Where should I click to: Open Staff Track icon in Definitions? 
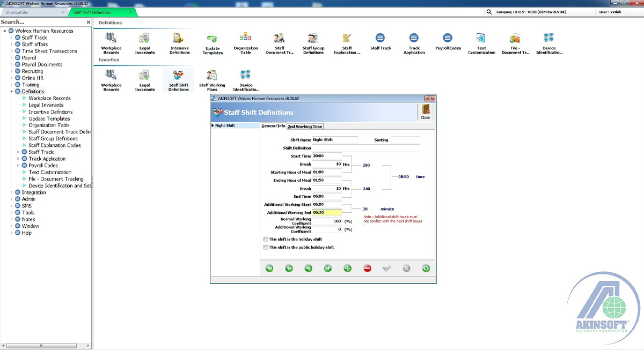(x=380, y=42)
